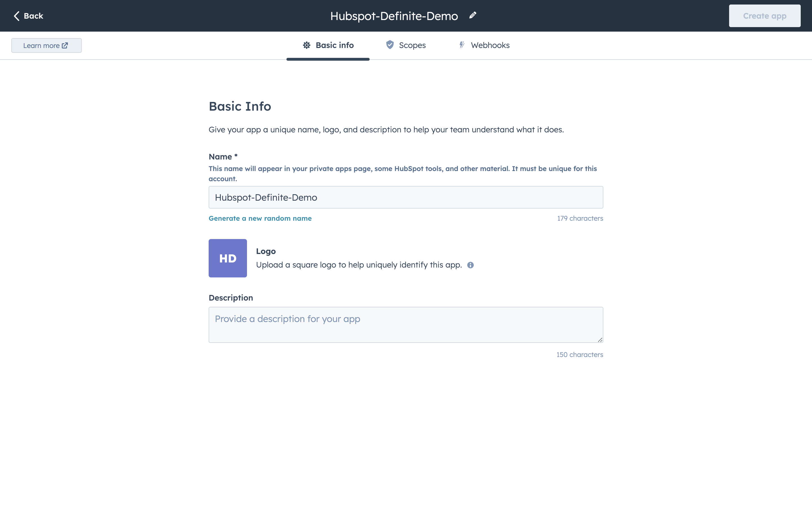Image resolution: width=812 pixels, height=508 pixels.
Task: Switch to the Basic info tab
Action: (x=328, y=45)
